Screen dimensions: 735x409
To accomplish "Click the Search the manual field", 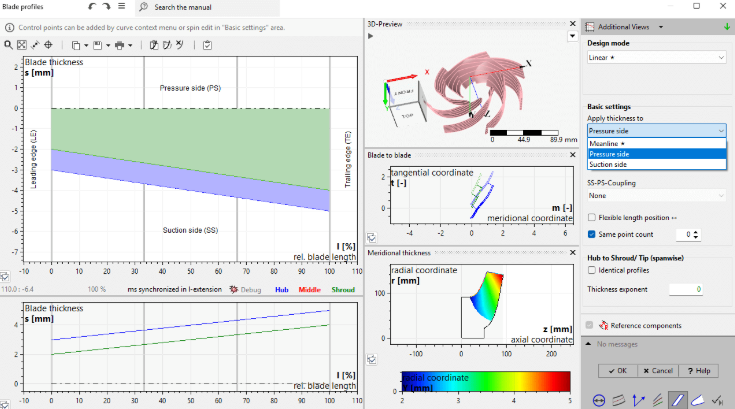I will pos(207,7).
